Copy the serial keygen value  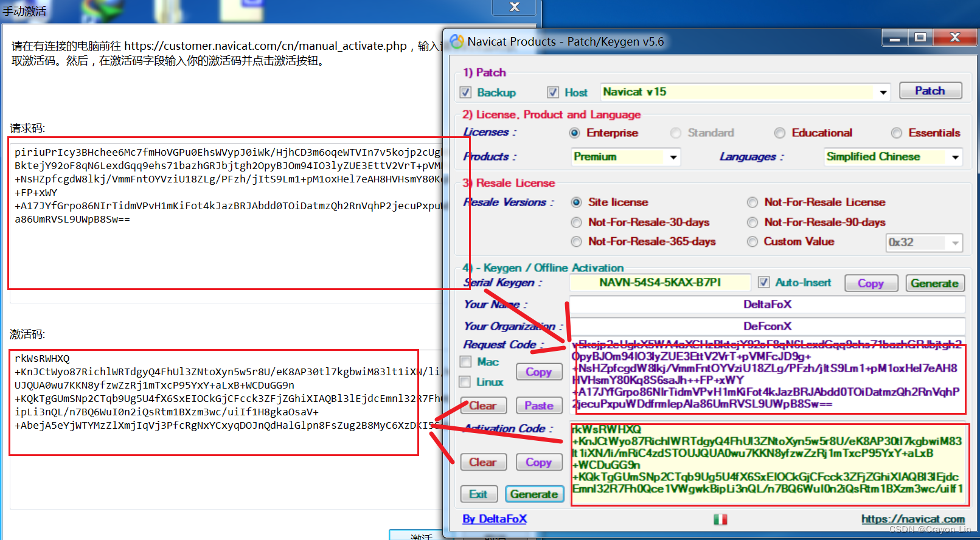coord(871,283)
